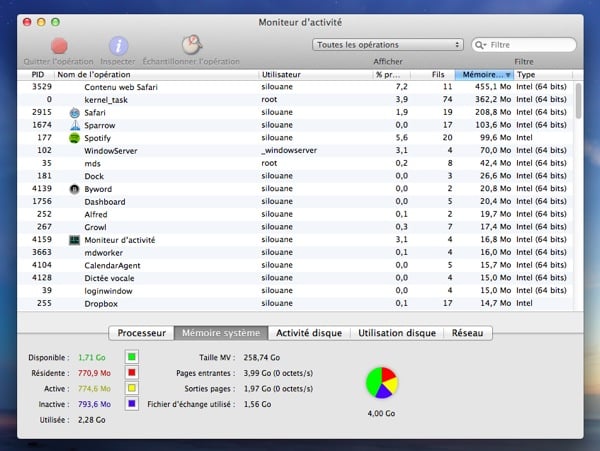
Task: Select the WindowServer process
Action: pyautogui.click(x=295, y=150)
